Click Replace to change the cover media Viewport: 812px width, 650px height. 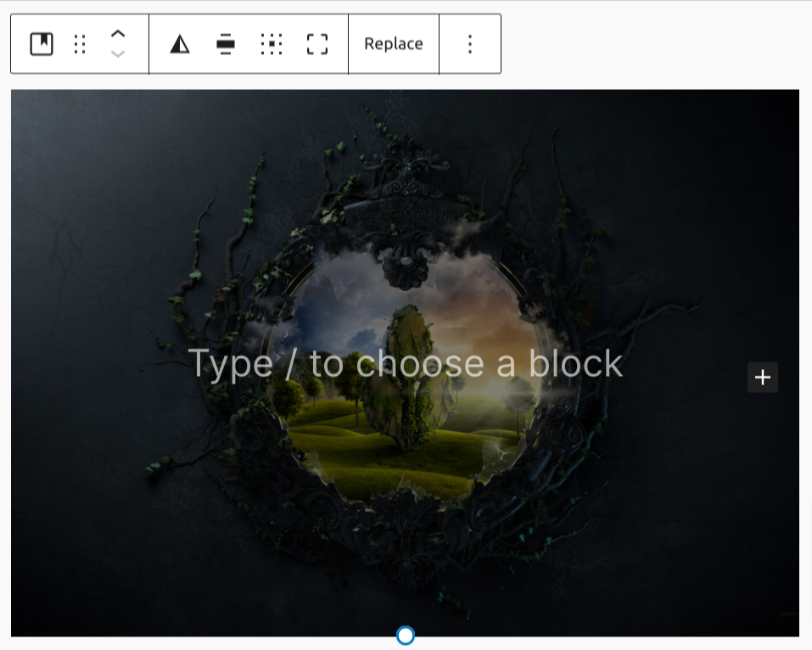(x=394, y=44)
